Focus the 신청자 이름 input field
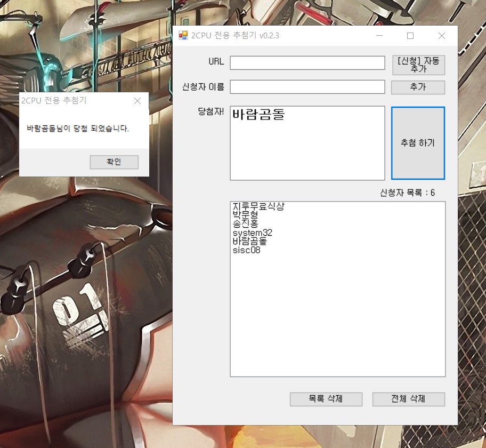The image size is (486, 448). pos(307,87)
